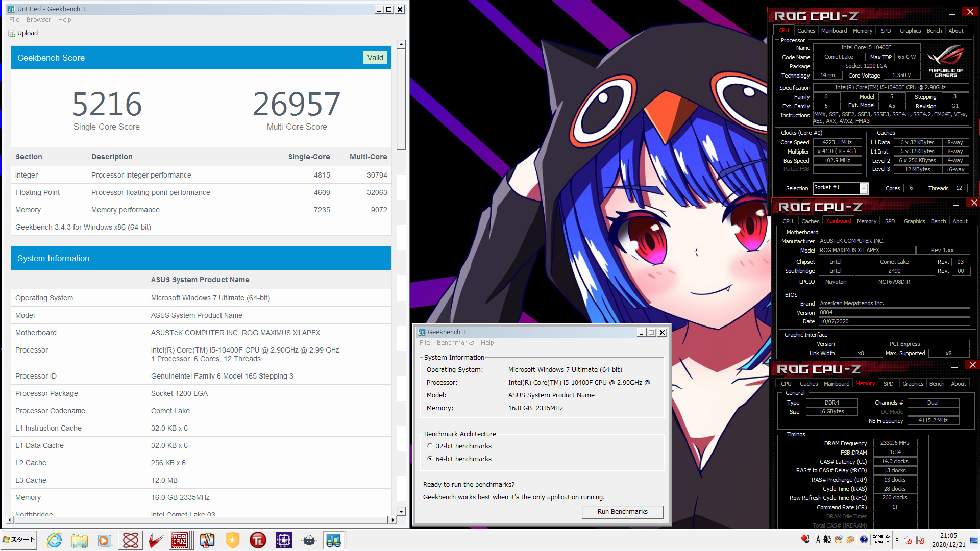Open Windows Explorer folder icon in taskbar
This screenshot has height=551, width=980.
[79, 540]
